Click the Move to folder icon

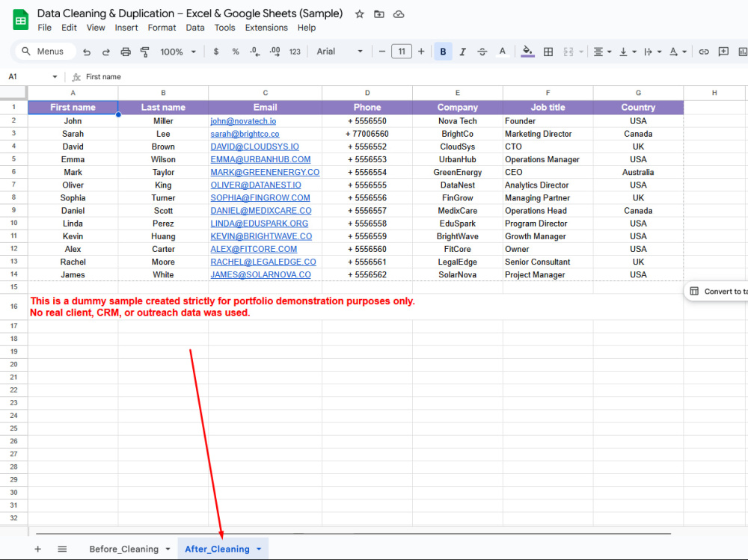[378, 14]
